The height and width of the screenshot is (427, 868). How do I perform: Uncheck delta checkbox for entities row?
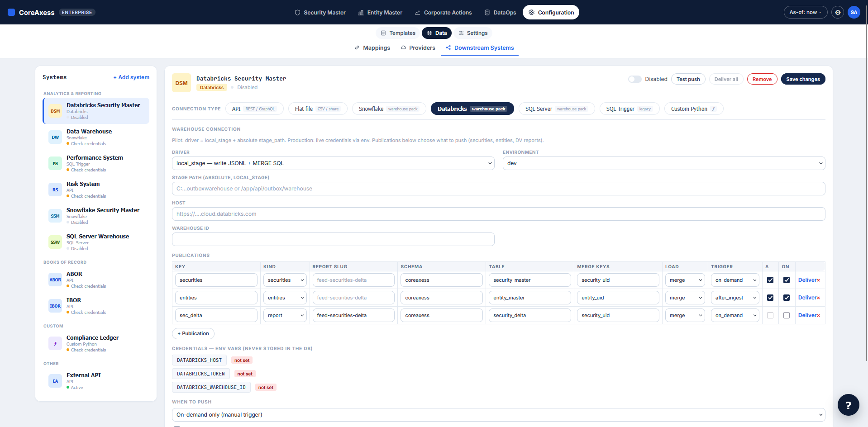pyautogui.click(x=770, y=298)
